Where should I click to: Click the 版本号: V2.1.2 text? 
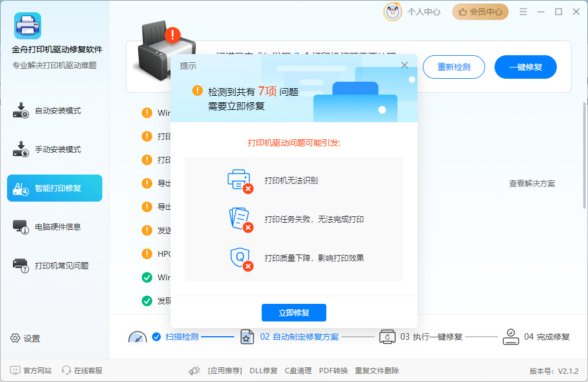554,371
